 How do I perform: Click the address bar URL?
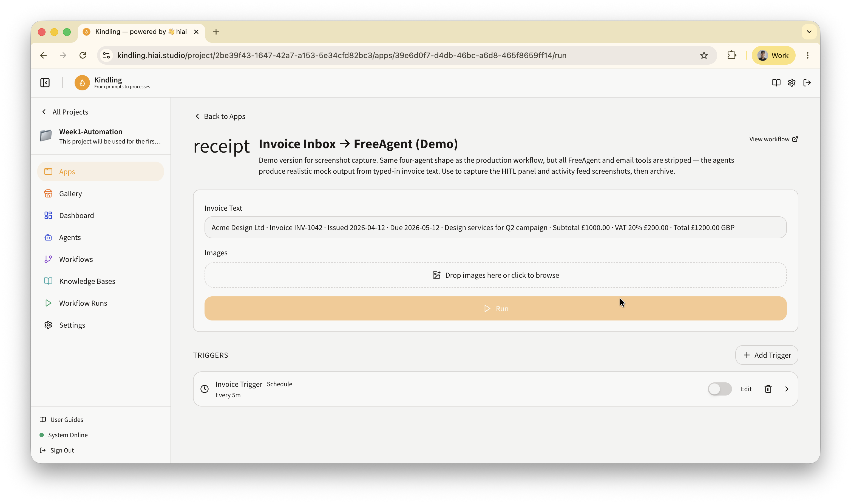pos(342,55)
